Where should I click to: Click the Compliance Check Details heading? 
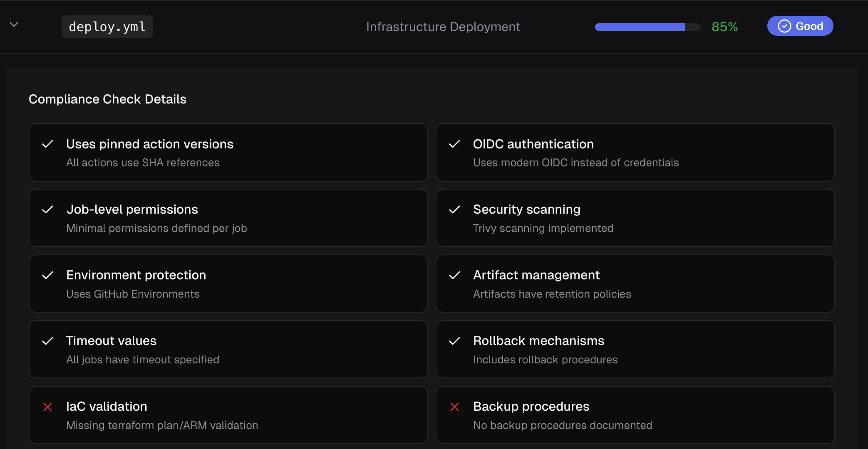tap(107, 99)
